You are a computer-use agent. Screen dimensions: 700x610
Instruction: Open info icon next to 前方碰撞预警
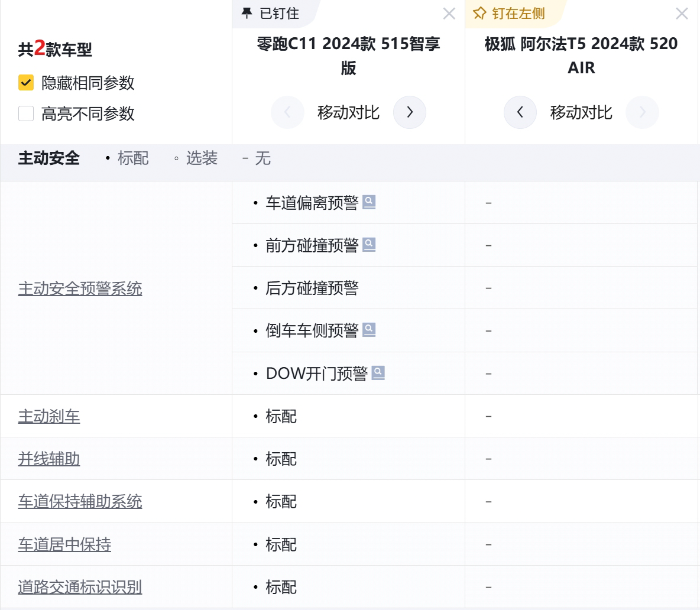(369, 245)
